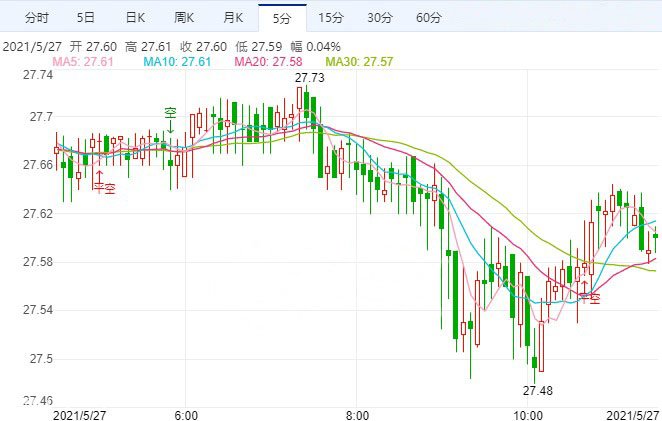Open the 月K monthly tab

point(234,18)
